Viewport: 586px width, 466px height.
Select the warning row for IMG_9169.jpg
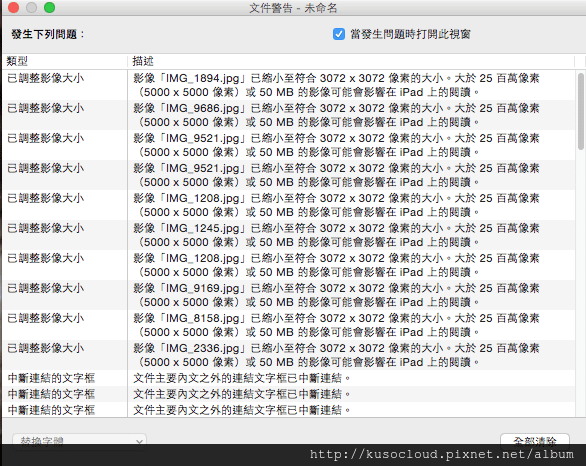pyautogui.click(x=289, y=295)
